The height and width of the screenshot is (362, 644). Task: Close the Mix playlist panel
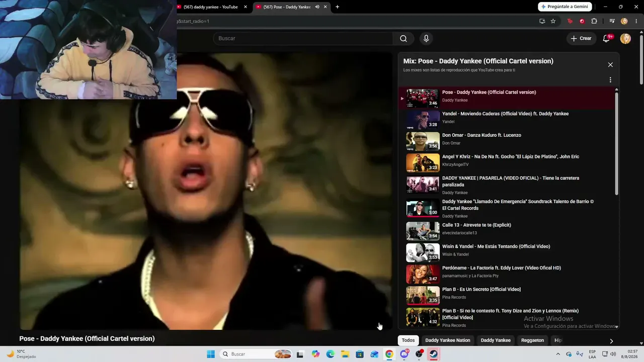point(610,65)
